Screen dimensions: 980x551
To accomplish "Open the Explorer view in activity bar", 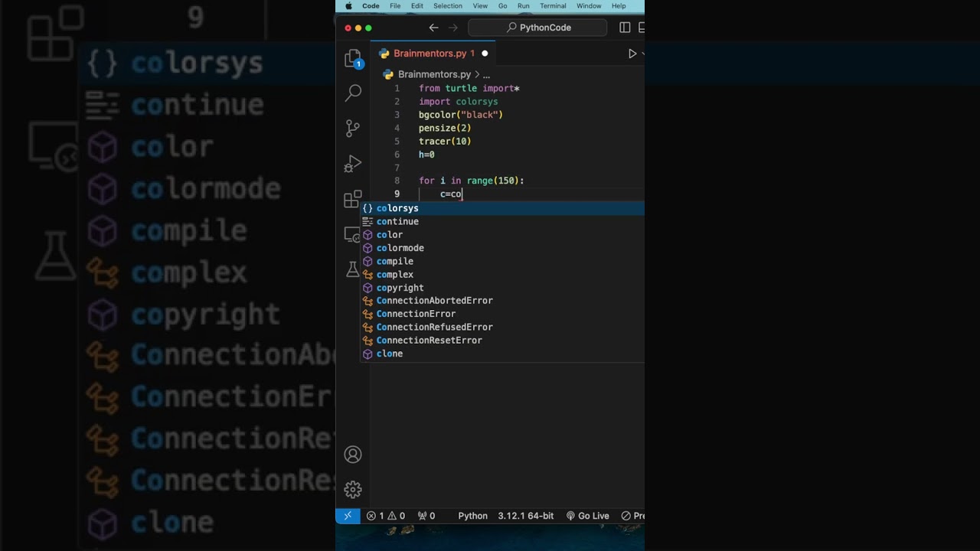I will (353, 59).
